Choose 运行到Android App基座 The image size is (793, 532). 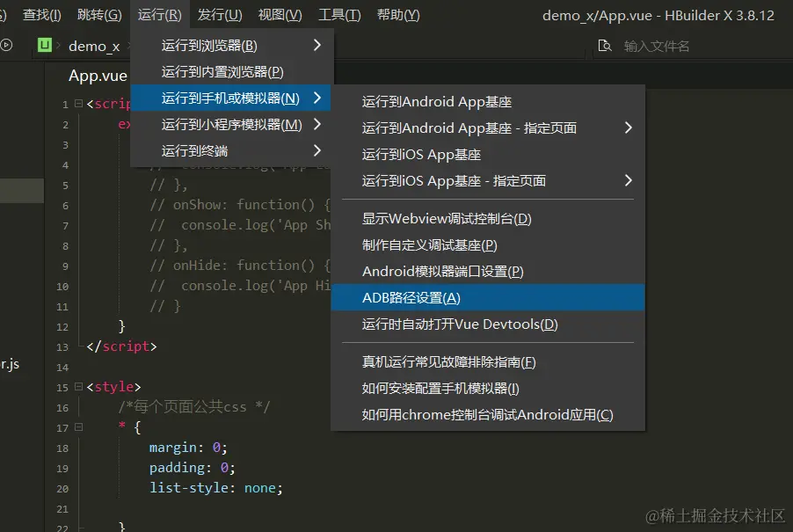pos(488,102)
